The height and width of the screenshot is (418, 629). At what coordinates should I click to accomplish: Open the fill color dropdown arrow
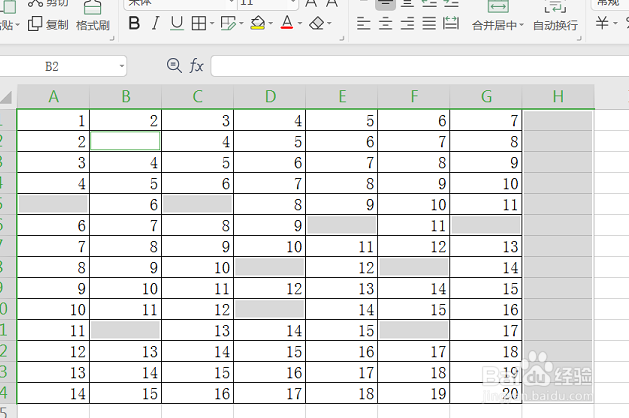tap(271, 24)
